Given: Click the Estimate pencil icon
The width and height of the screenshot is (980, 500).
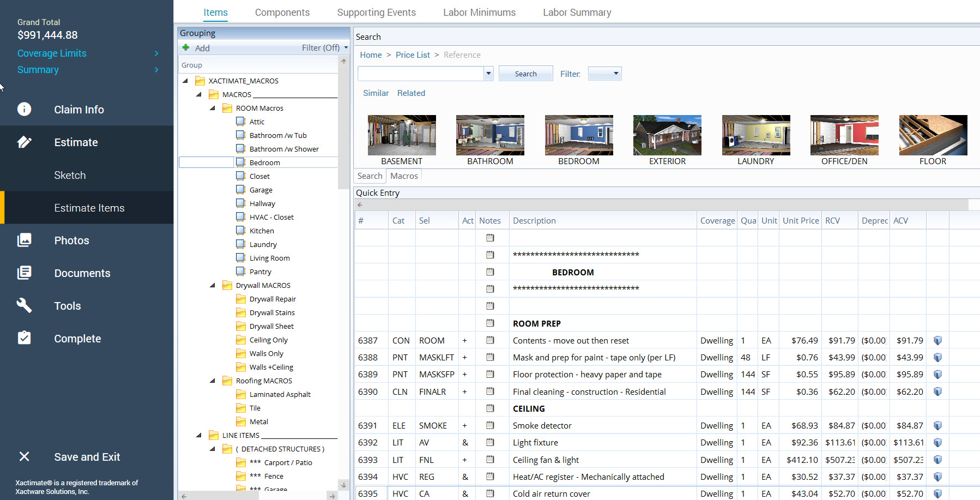Looking at the screenshot, I should coord(24,142).
